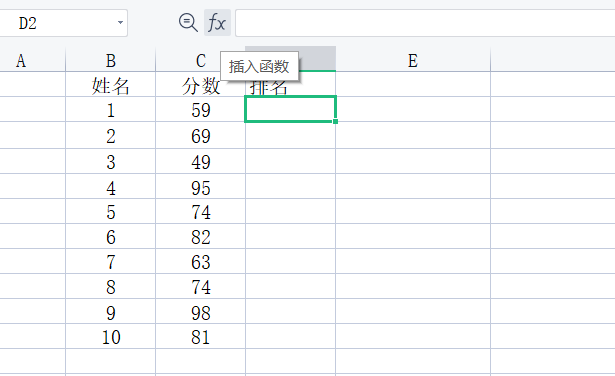This screenshot has height=376, width=615.
Task: Select column A header
Action: pyautogui.click(x=33, y=60)
